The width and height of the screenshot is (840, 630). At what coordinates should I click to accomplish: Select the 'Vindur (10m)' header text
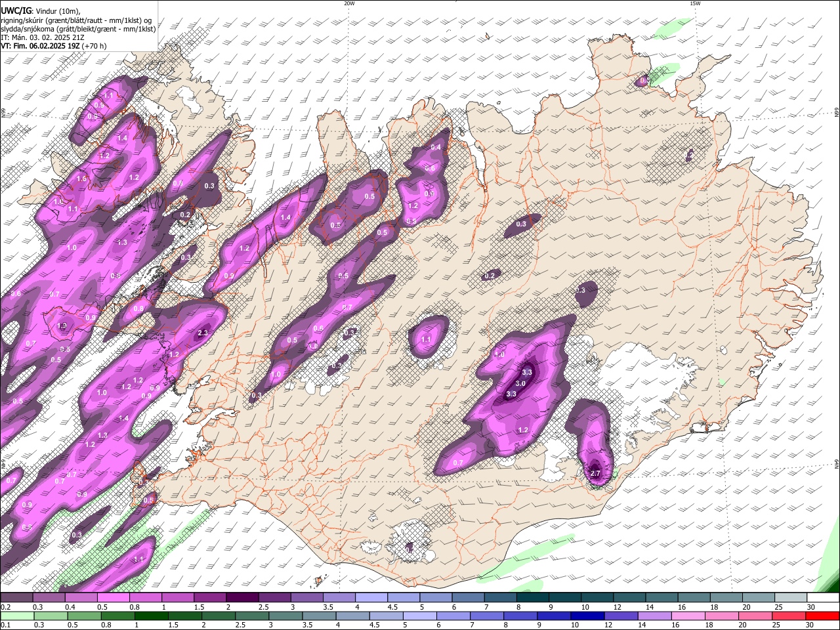coord(58,10)
